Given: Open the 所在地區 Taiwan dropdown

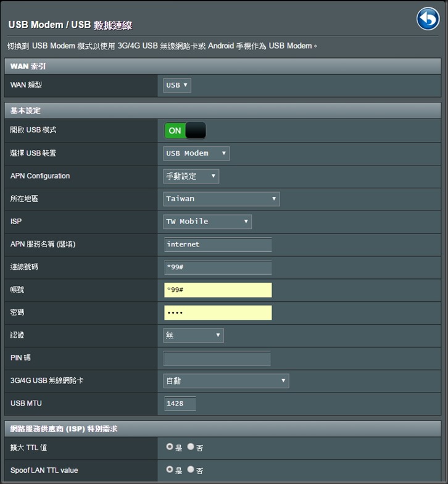Looking at the screenshot, I should pos(221,199).
